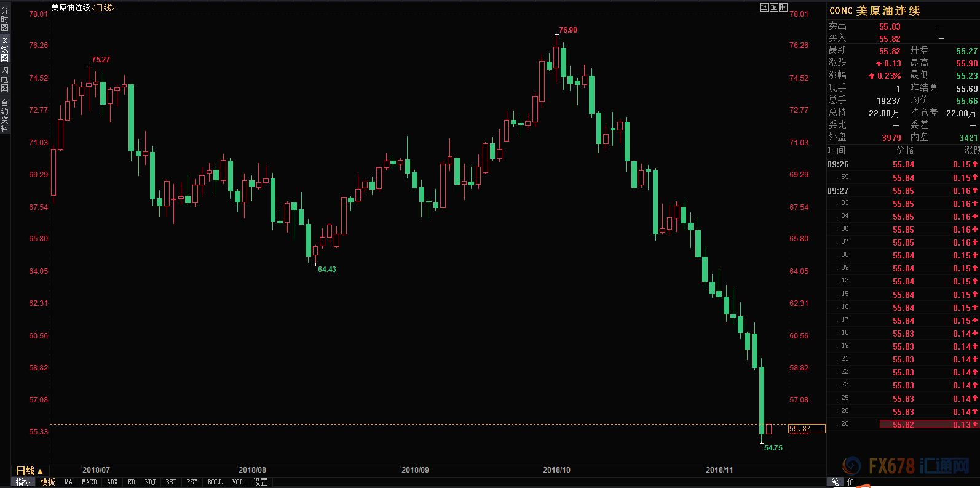Switch to the 分时图 side tab

(5, 19)
